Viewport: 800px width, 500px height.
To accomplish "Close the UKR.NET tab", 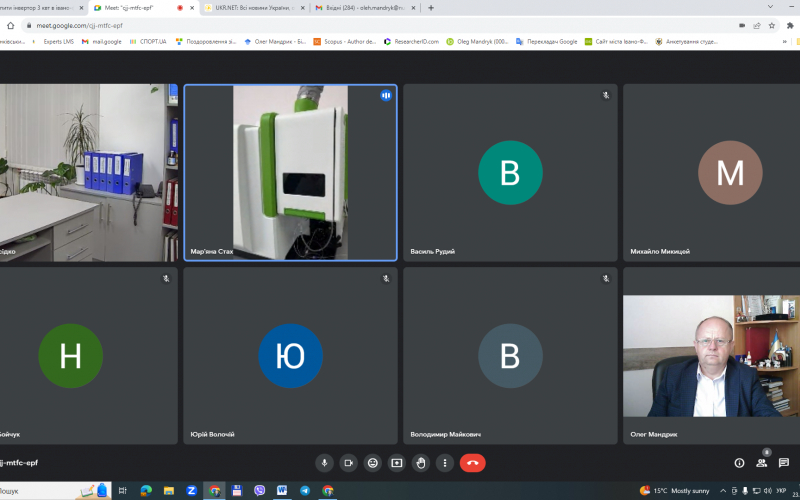I will click(303, 8).
